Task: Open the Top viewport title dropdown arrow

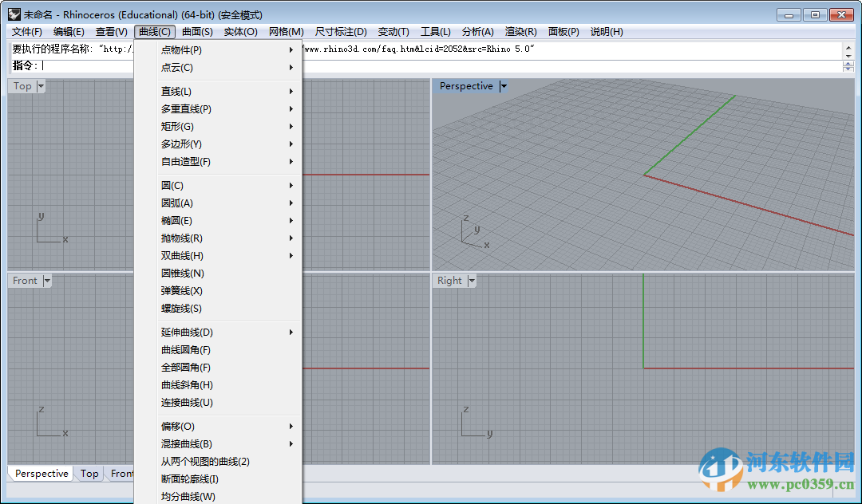Action: (x=41, y=86)
